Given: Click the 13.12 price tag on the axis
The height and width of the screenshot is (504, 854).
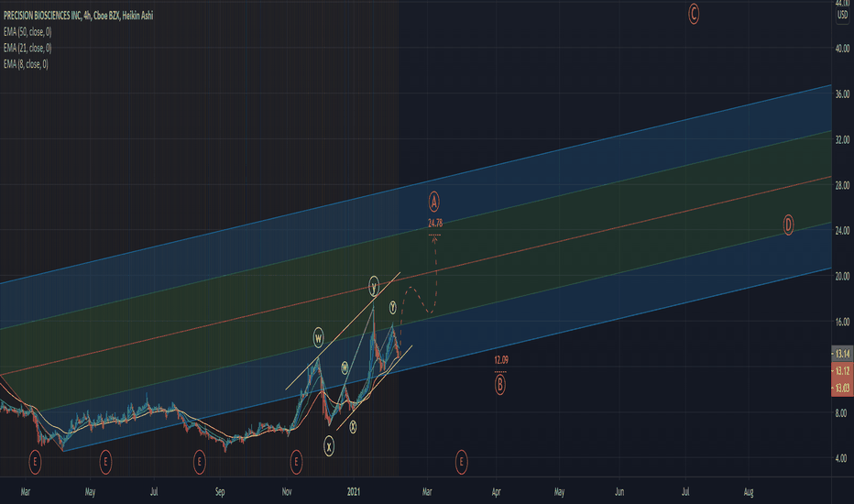Looking at the screenshot, I should (x=842, y=371).
